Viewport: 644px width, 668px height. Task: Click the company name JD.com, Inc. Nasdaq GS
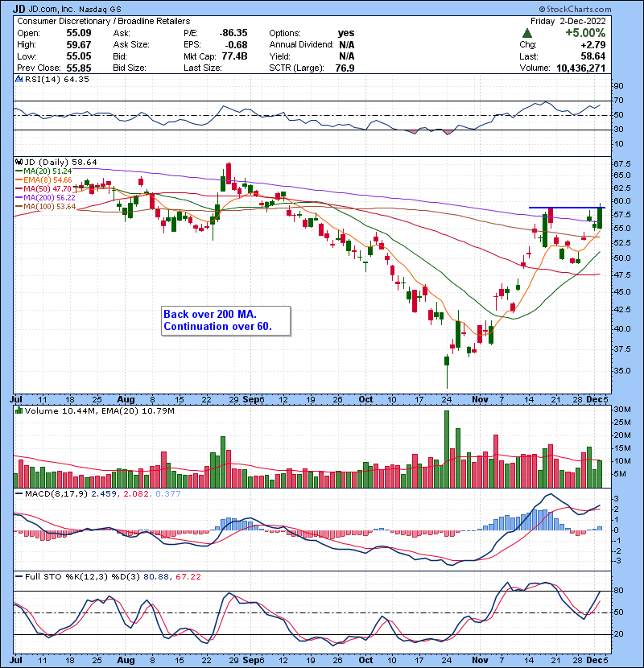click(75, 9)
